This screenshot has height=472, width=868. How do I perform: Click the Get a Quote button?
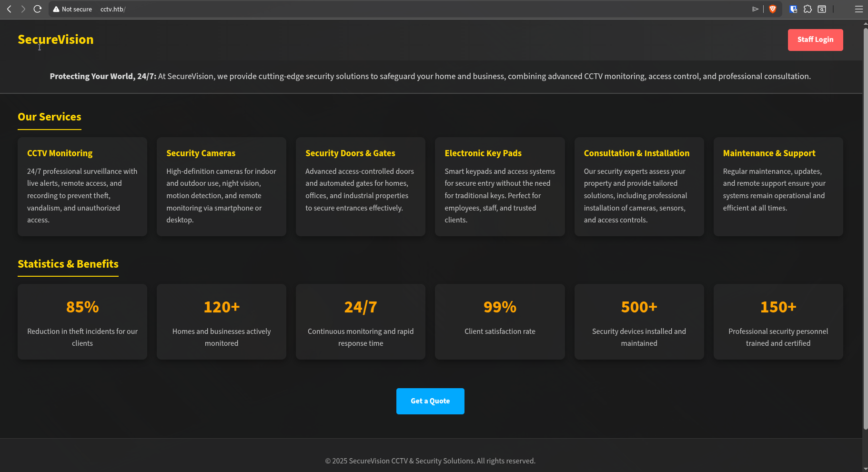pos(430,401)
